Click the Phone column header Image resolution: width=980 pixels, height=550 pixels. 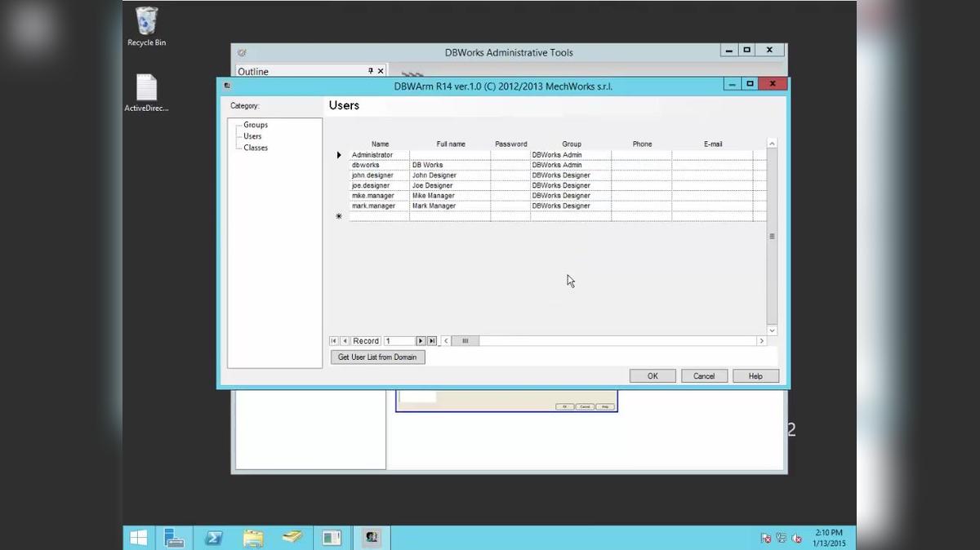643,144
